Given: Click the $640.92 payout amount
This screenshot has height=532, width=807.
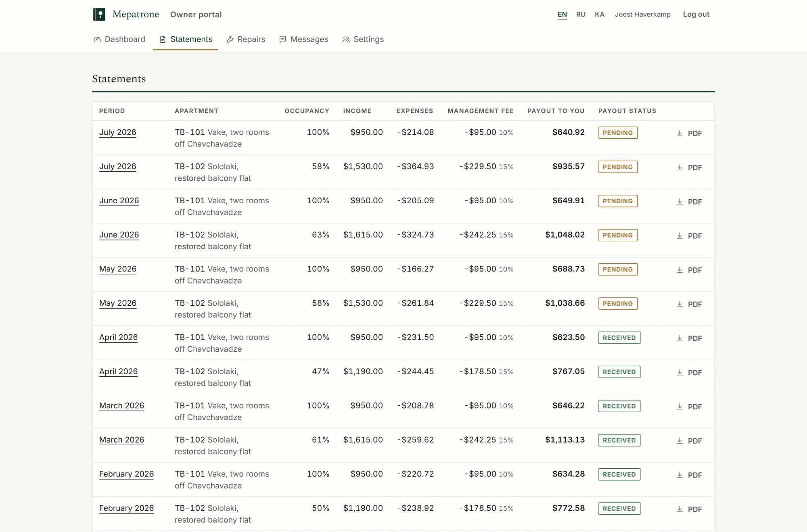Looking at the screenshot, I should (569, 132).
